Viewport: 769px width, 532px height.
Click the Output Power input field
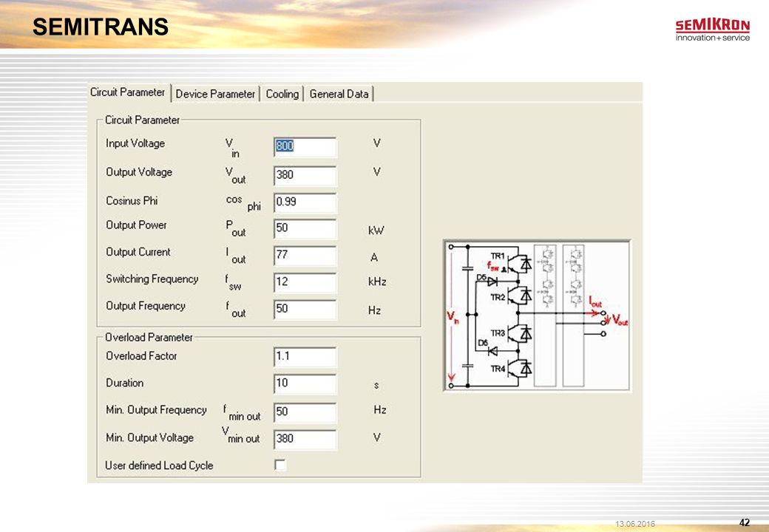(305, 229)
